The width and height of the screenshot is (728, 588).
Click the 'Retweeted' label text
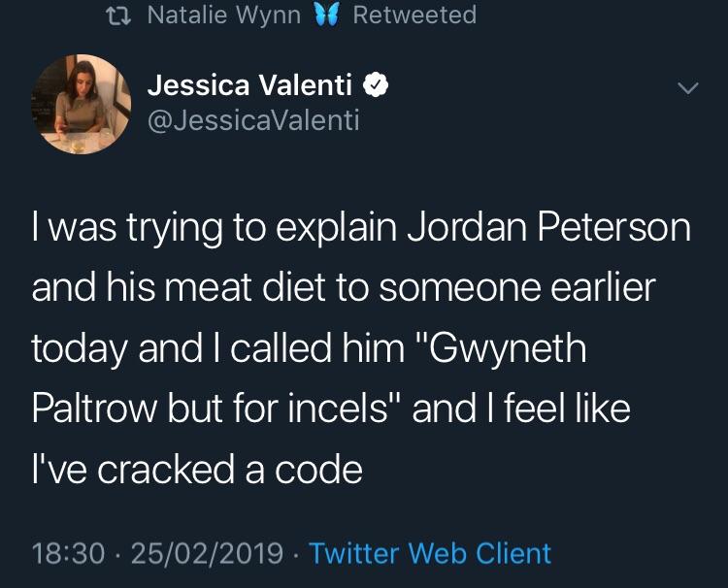click(x=414, y=16)
